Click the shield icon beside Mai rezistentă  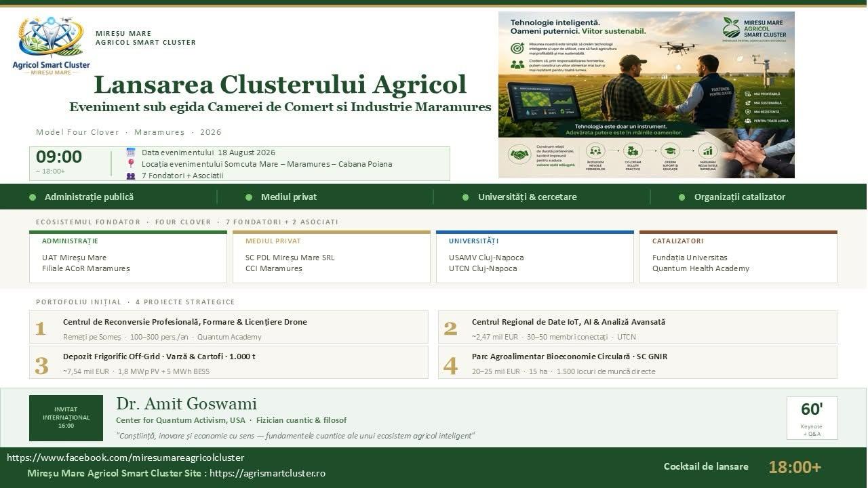[747, 112]
